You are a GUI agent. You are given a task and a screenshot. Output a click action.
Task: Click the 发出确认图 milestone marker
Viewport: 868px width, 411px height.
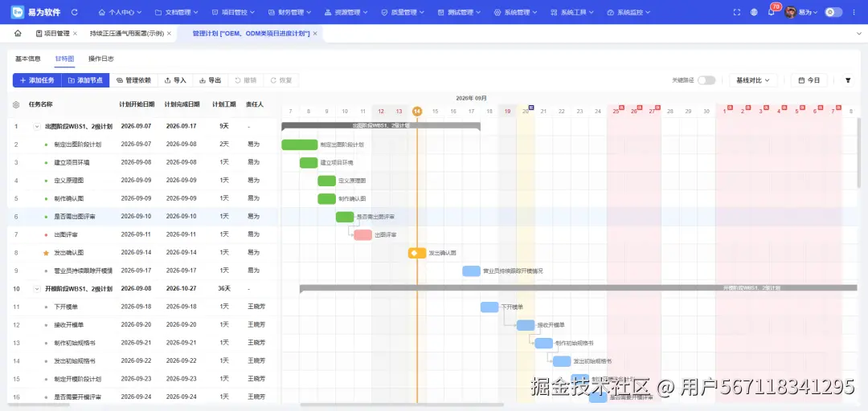(417, 253)
